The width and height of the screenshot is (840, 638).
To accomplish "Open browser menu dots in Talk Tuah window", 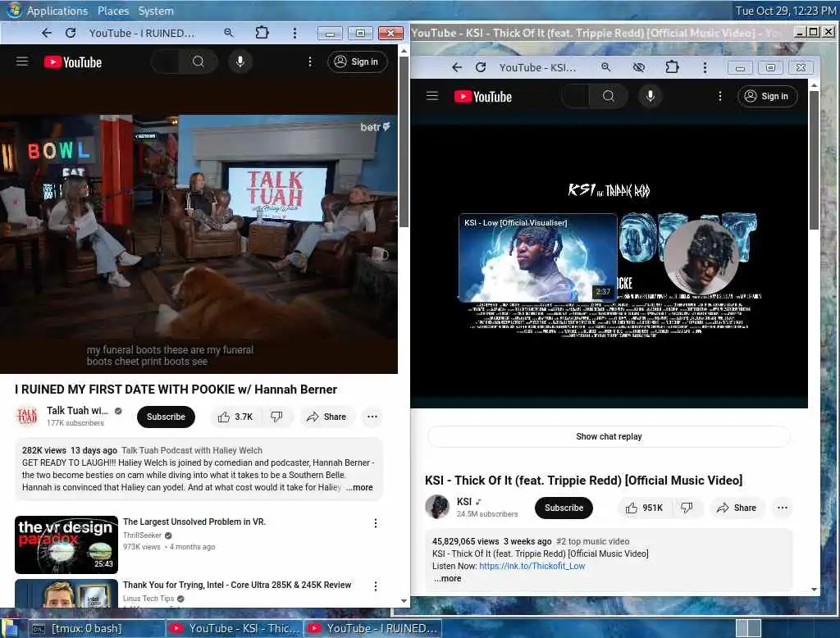I will (294, 34).
